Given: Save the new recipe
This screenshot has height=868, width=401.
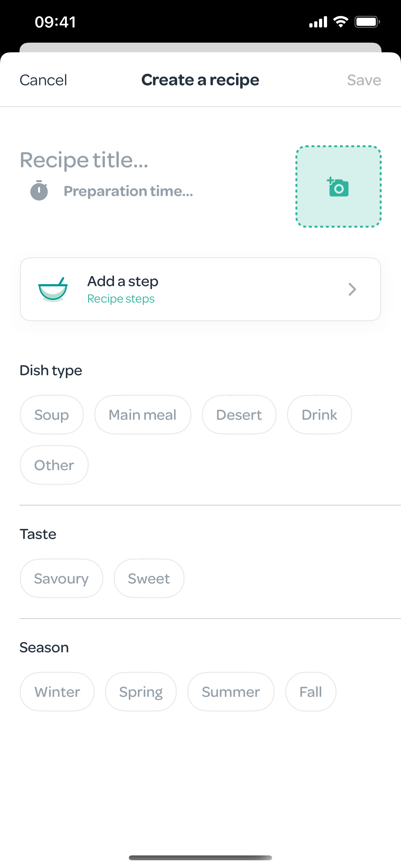Looking at the screenshot, I should pos(364,80).
